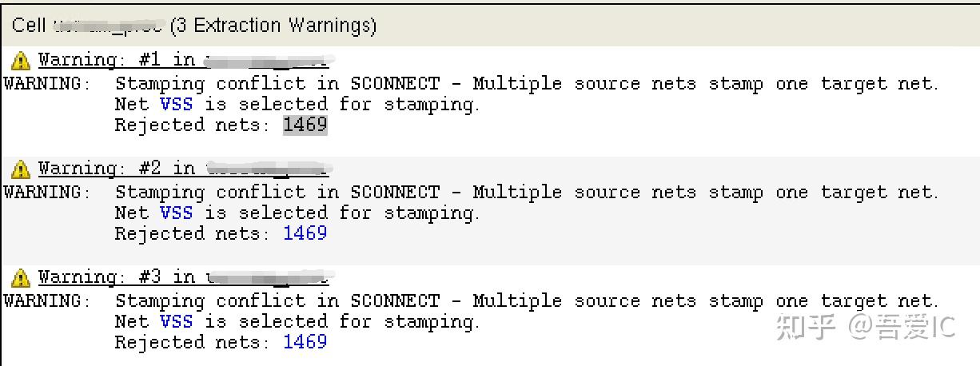Select the VSS net link in Warning #2
The height and width of the screenshot is (366, 980).
176,213
